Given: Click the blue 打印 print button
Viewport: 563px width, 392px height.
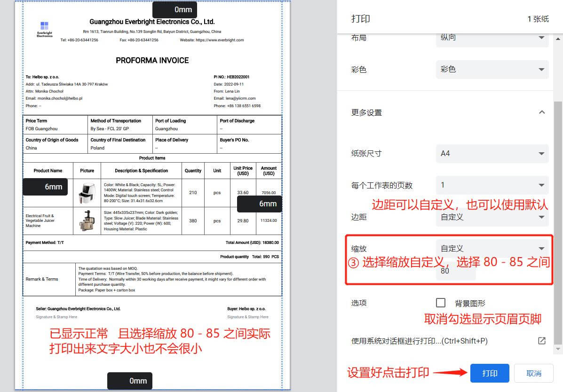Looking at the screenshot, I should 490,373.
